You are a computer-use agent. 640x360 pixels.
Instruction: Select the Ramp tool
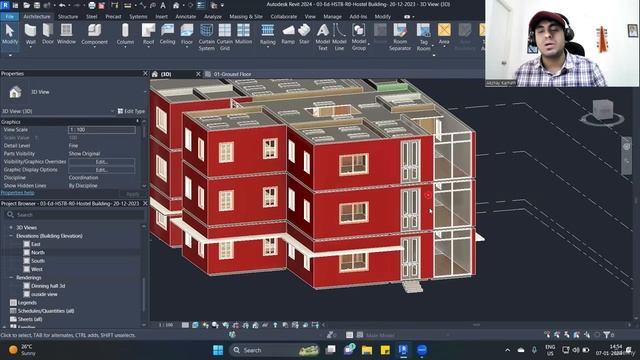click(x=288, y=34)
